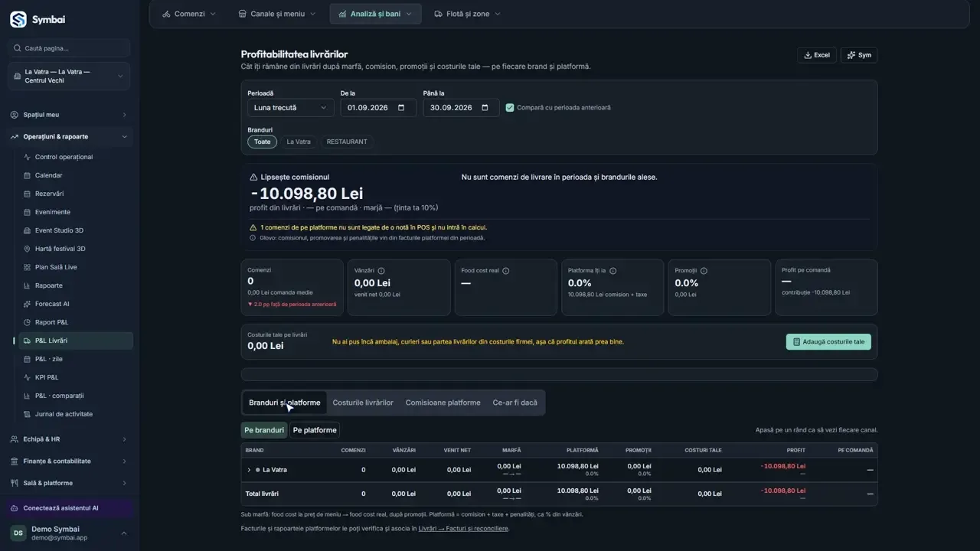Switch to the Costurile livrărilor tab
Screen dimensions: 980x551
[x=363, y=403]
